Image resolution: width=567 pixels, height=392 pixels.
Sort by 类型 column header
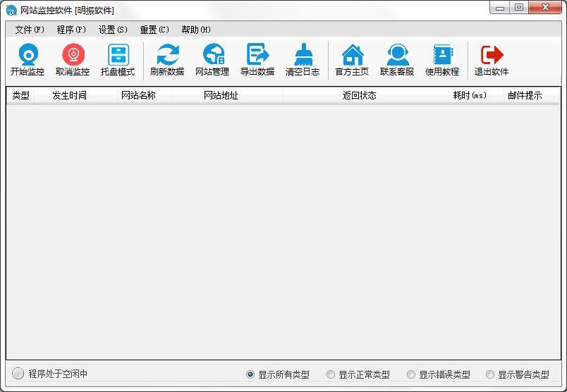point(20,95)
